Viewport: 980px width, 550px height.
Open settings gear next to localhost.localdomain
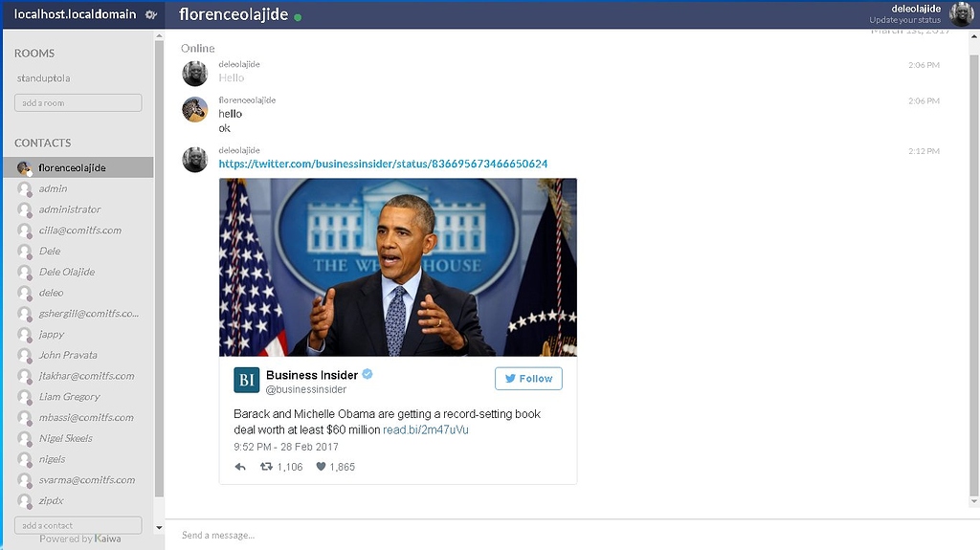(150, 14)
